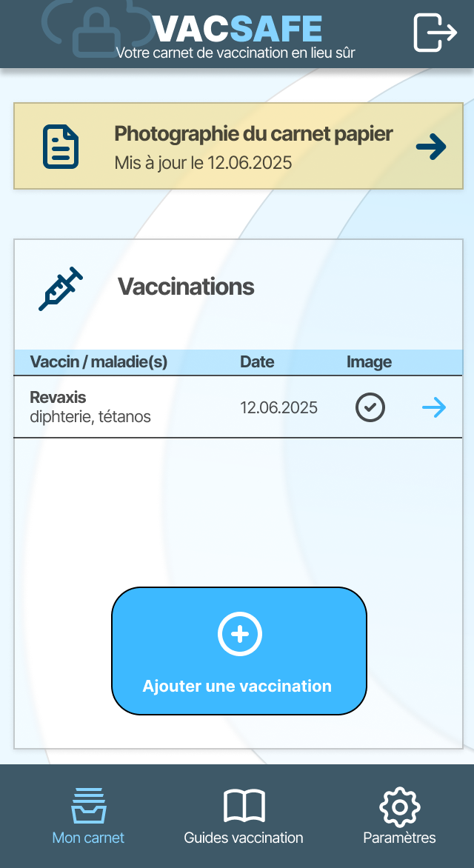Viewport: 474px width, 868px height.
Task: Open Photographie du carnet papier title
Action: [x=253, y=134]
